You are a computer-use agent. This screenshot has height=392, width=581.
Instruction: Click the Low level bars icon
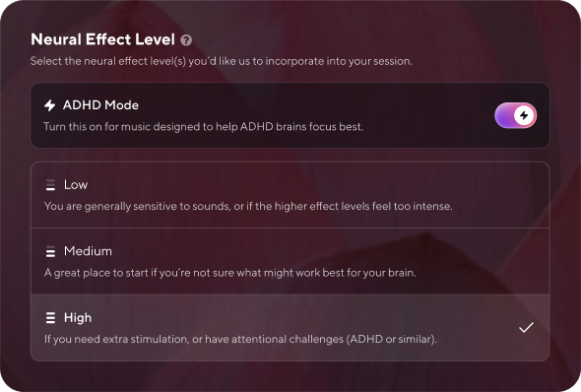coord(50,185)
